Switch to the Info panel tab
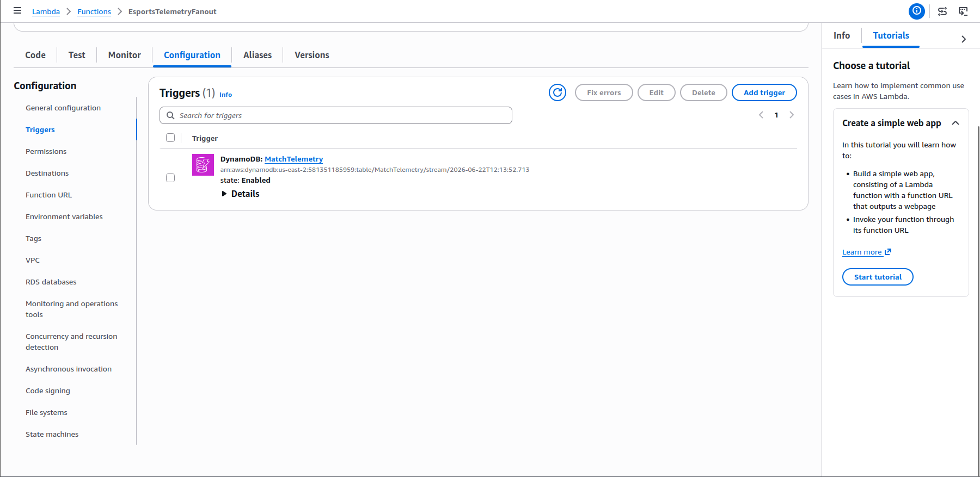The image size is (980, 477). pos(842,35)
